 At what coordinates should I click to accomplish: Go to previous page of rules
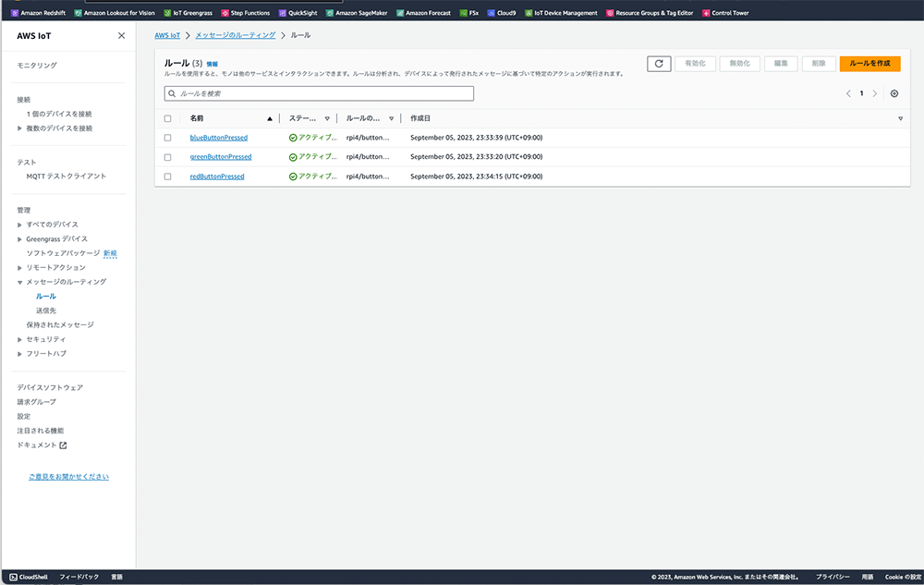[x=848, y=93]
